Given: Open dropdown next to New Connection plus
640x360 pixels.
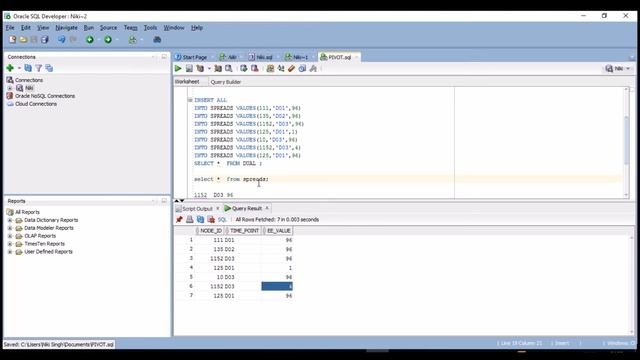Looking at the screenshot, I should tap(19, 68).
